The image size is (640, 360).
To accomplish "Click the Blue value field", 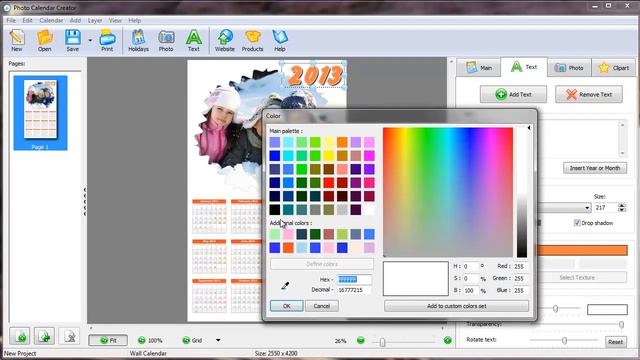I will click(520, 290).
